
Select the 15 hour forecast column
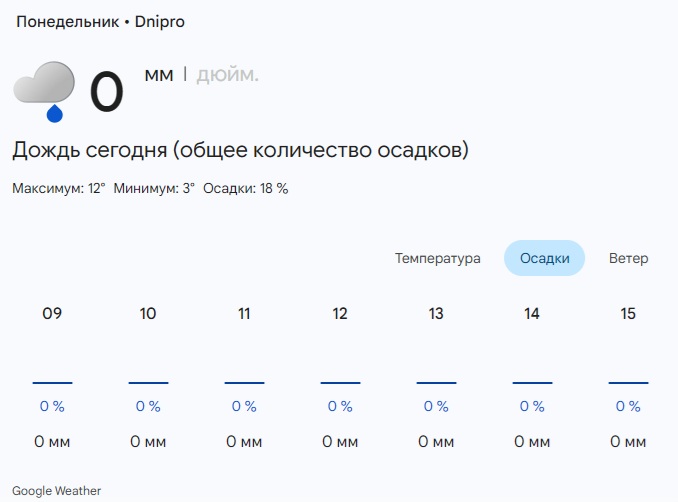628,314
